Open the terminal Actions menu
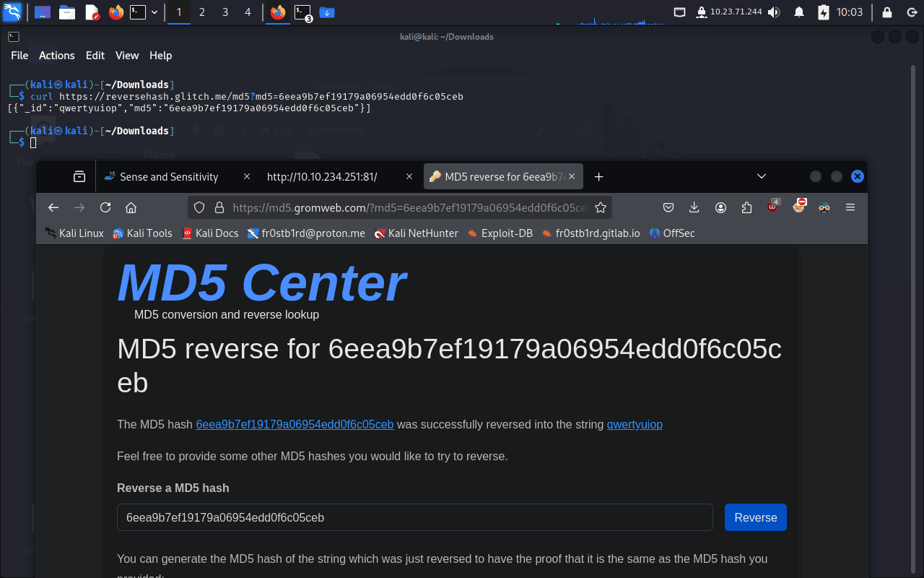 (56, 56)
